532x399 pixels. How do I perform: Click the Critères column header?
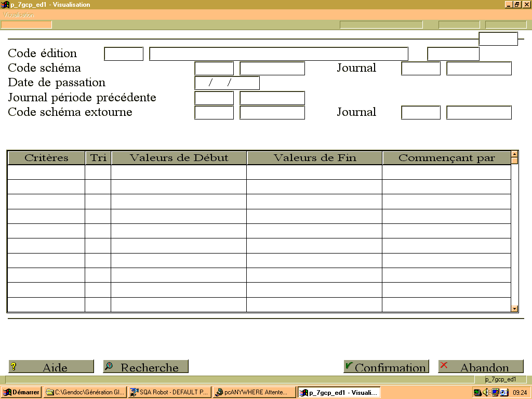pyautogui.click(x=46, y=158)
